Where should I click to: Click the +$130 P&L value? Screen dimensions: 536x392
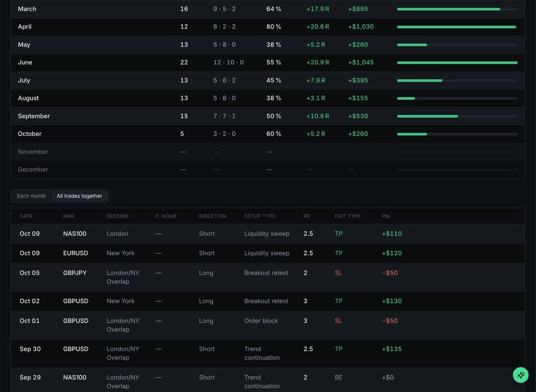[392, 302]
